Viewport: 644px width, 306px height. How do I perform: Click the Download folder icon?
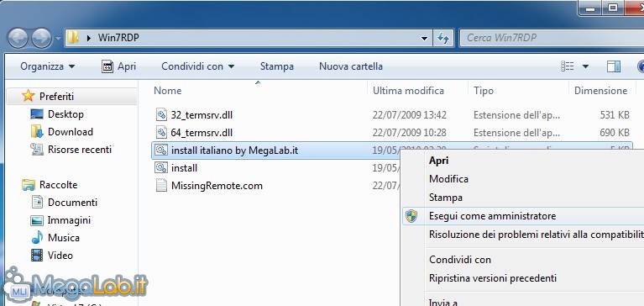click(37, 132)
